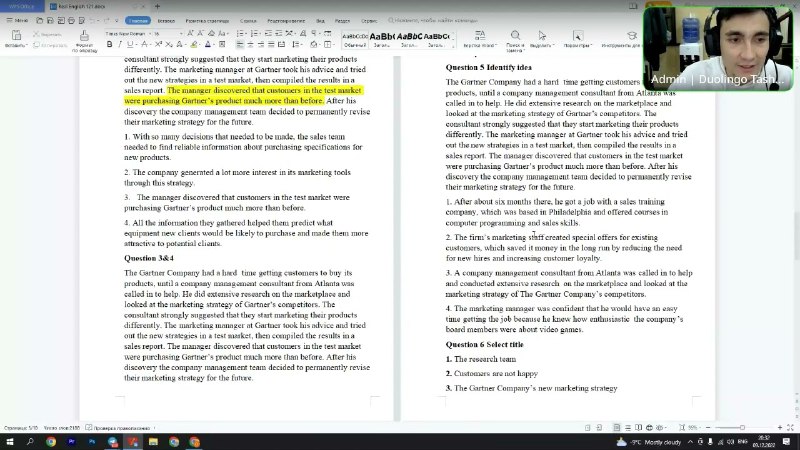
Task: Click the vertical document scrollbar
Action: (796, 237)
